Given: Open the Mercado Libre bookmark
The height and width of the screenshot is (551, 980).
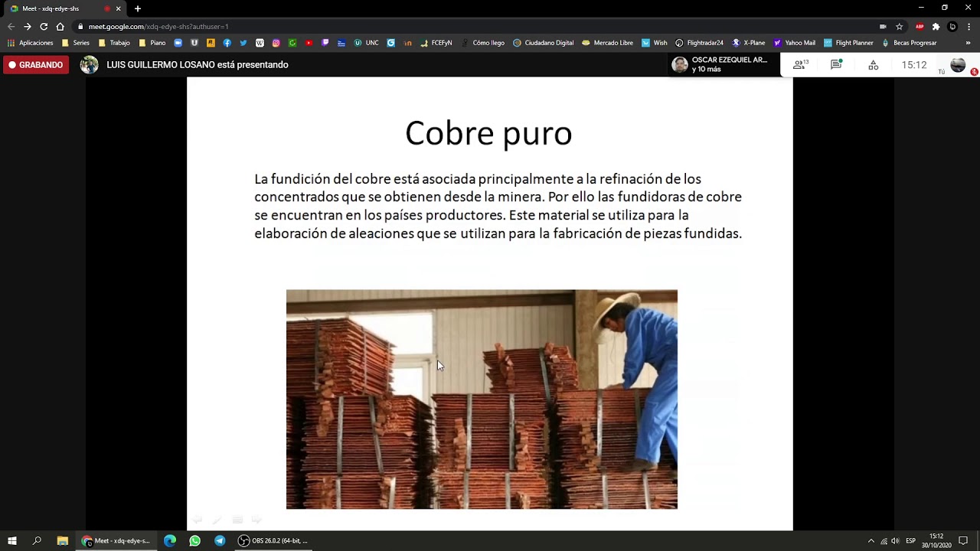Looking at the screenshot, I should click(608, 43).
